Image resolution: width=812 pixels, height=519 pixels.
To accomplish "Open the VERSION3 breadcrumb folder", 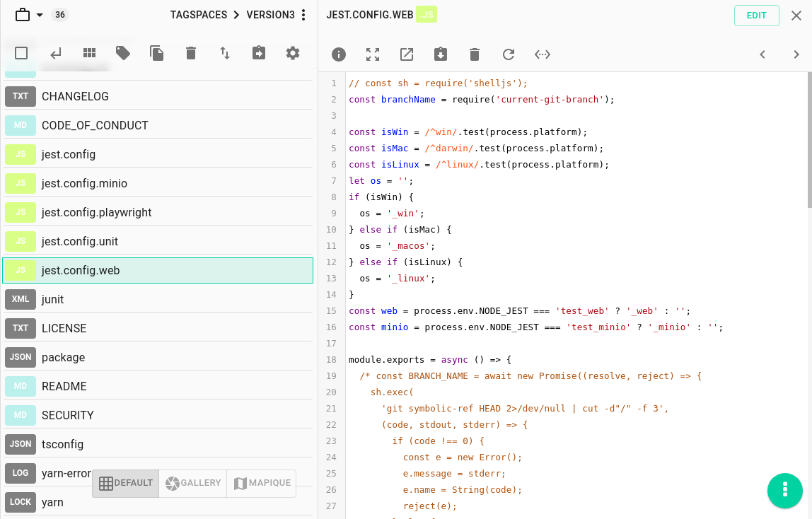I will (x=270, y=14).
